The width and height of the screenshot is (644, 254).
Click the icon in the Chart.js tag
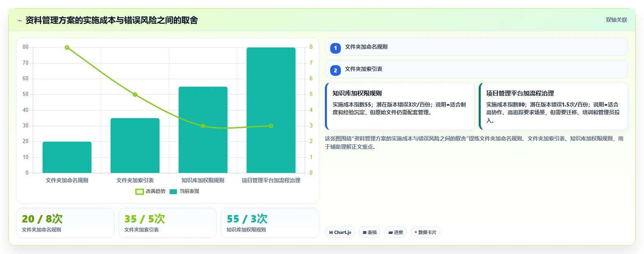[331, 232]
